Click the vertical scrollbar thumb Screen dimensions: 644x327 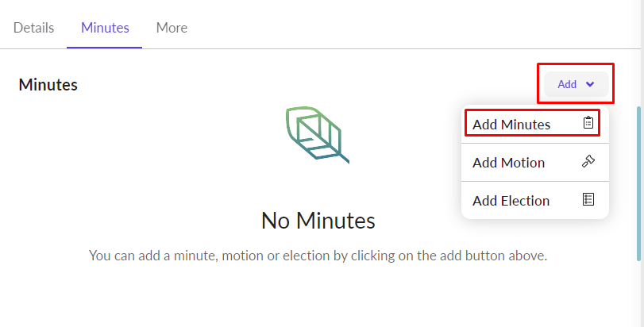tap(639, 183)
